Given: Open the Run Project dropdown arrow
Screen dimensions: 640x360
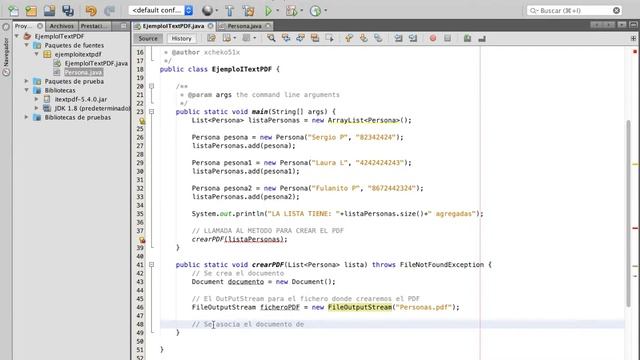Looking at the screenshot, I should pyautogui.click(x=278, y=11).
